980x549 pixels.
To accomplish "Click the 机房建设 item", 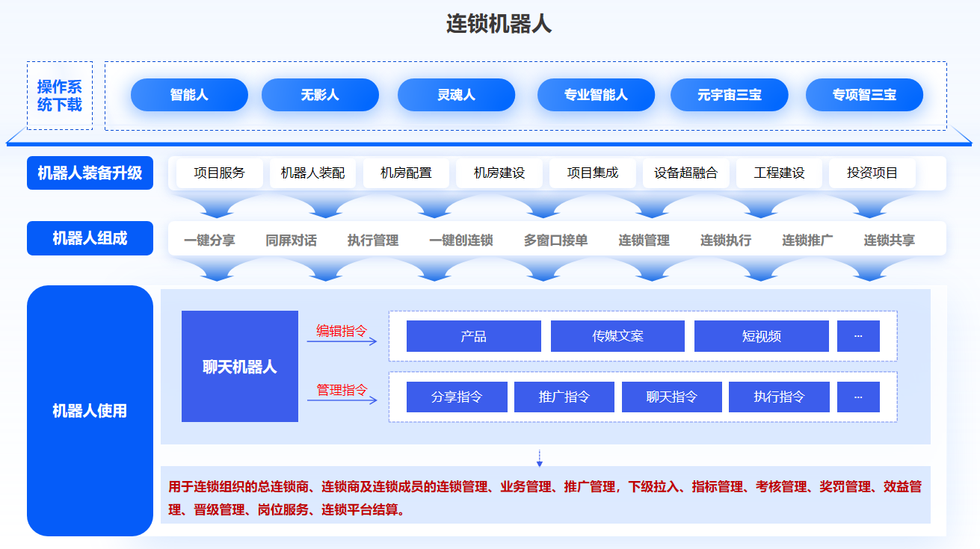I will 499,173.
